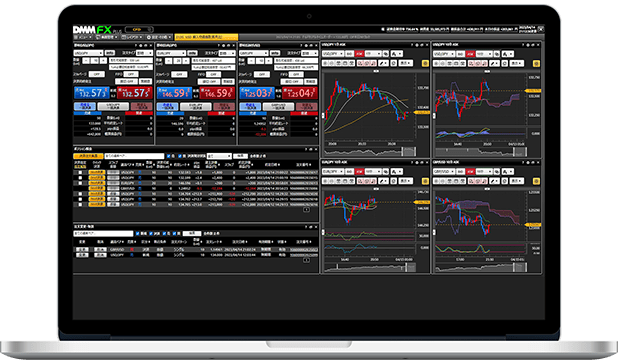Click the minus stepper in USD/JPY order panel
Viewport: 620px width, 360px height.
click(x=86, y=61)
